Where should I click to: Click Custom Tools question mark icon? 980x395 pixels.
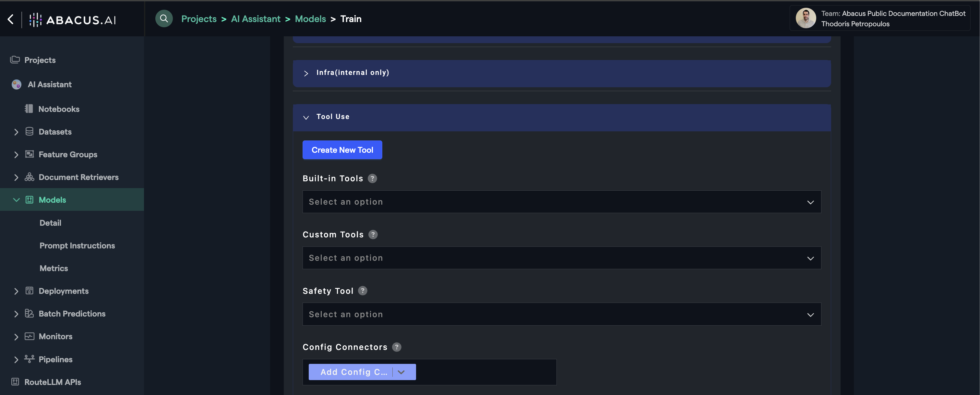coord(373,234)
